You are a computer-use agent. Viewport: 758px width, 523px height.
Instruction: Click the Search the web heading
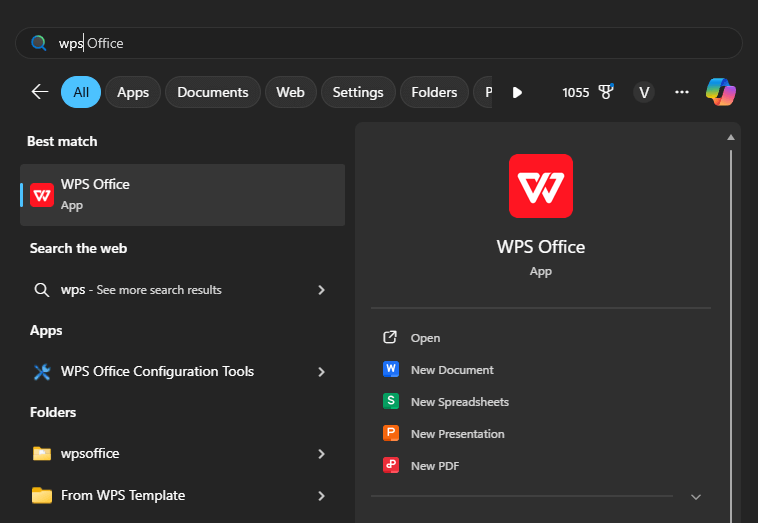pyautogui.click(x=78, y=248)
